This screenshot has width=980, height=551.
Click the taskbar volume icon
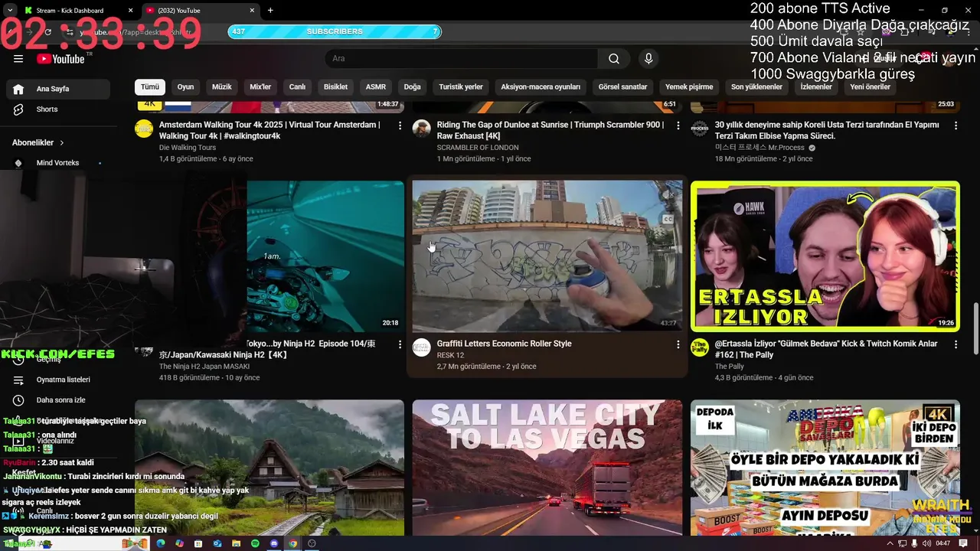tap(926, 543)
